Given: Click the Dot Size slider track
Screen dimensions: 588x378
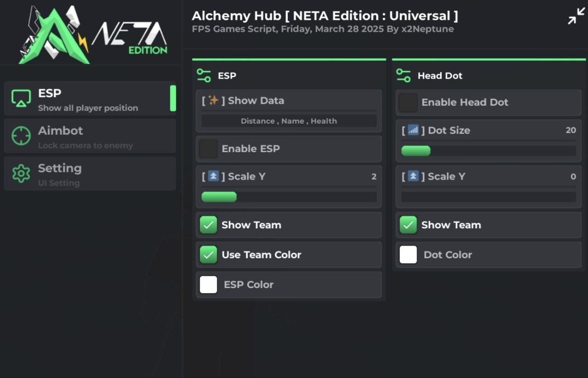Looking at the screenshot, I should 488,151.
